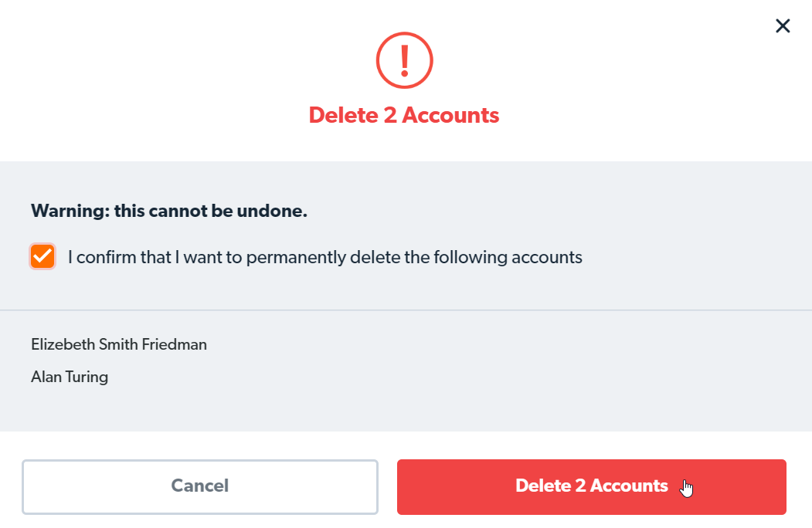Screen dimensions: 812x528
Task: Click the word 'Warning:' in bold text
Action: (x=70, y=211)
